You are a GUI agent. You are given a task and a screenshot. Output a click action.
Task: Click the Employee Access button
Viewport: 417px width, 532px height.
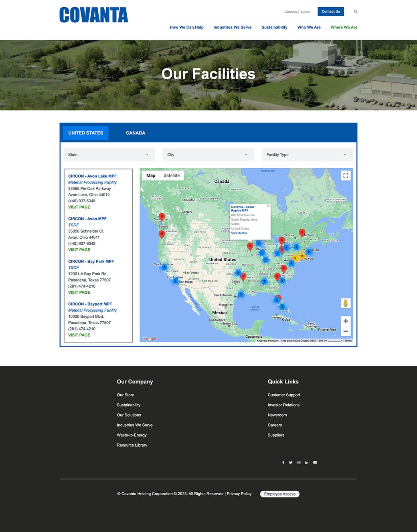[280, 494]
